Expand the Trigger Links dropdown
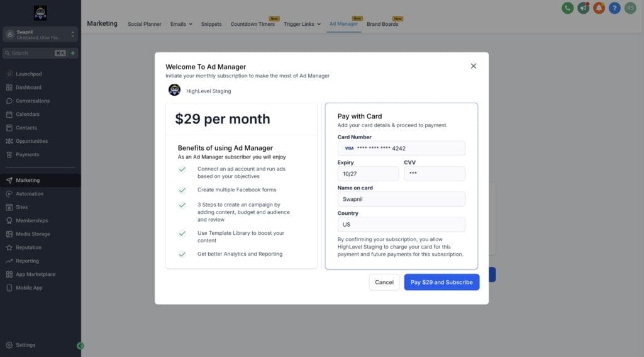644x357 pixels. tap(302, 24)
